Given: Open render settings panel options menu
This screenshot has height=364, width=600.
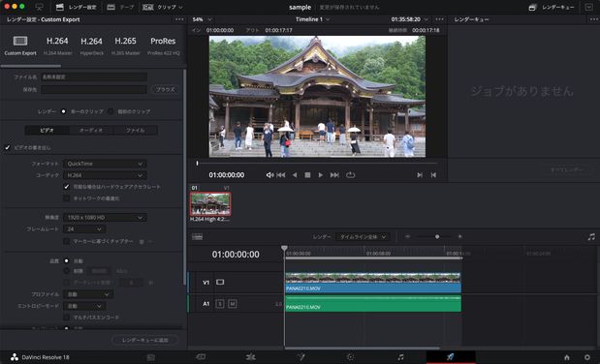Looking at the screenshot, I should pyautogui.click(x=179, y=19).
